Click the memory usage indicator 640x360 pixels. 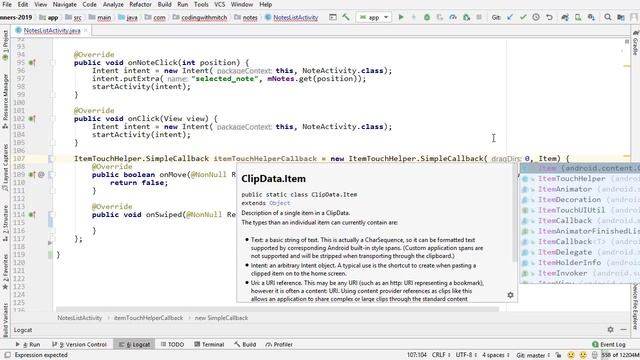tap(620, 355)
